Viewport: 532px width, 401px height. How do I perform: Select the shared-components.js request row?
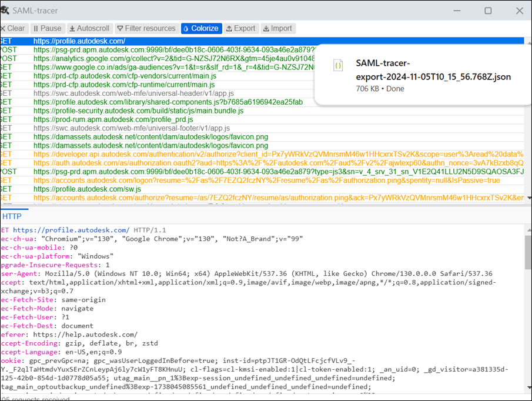[158, 102]
